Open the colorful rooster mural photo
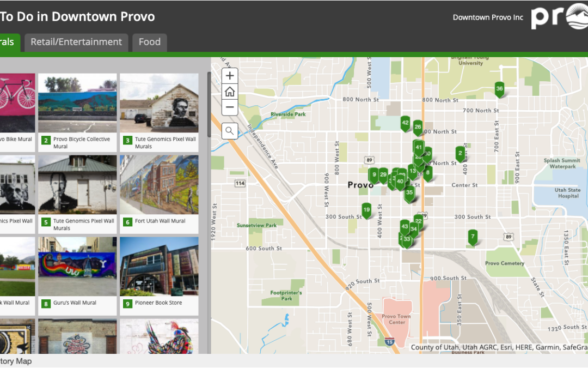The height and width of the screenshot is (368, 588). pyautogui.click(x=159, y=336)
